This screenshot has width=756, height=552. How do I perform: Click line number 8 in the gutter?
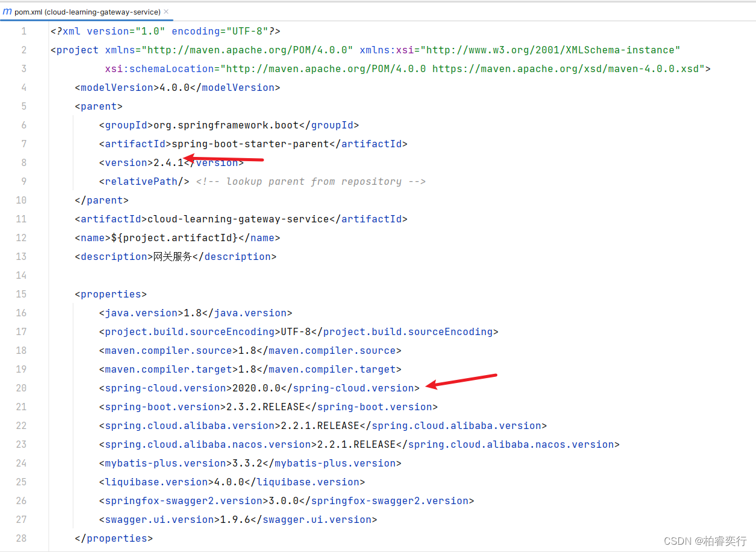click(x=24, y=162)
